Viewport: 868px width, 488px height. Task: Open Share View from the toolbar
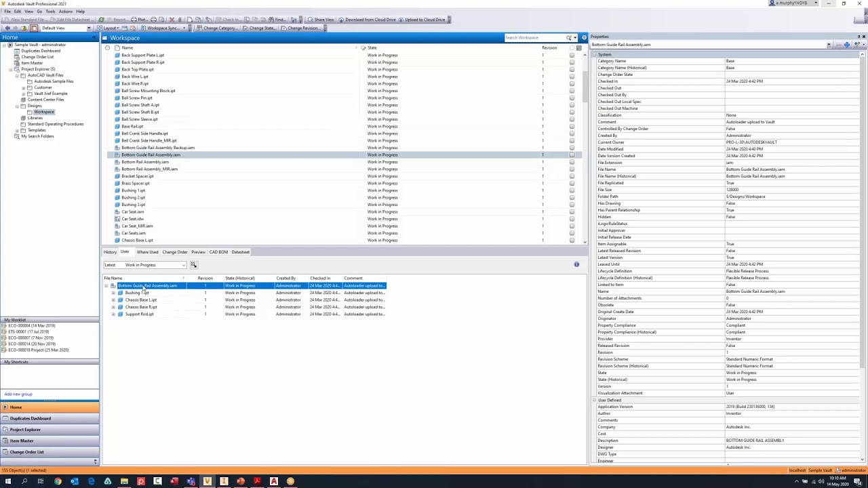(321, 20)
